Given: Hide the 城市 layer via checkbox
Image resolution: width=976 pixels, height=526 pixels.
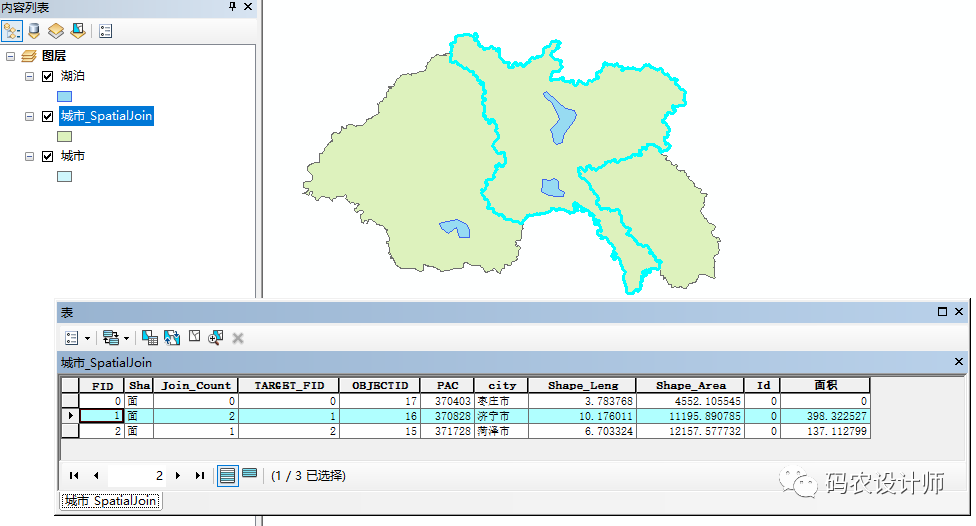Looking at the screenshot, I should 47,156.
